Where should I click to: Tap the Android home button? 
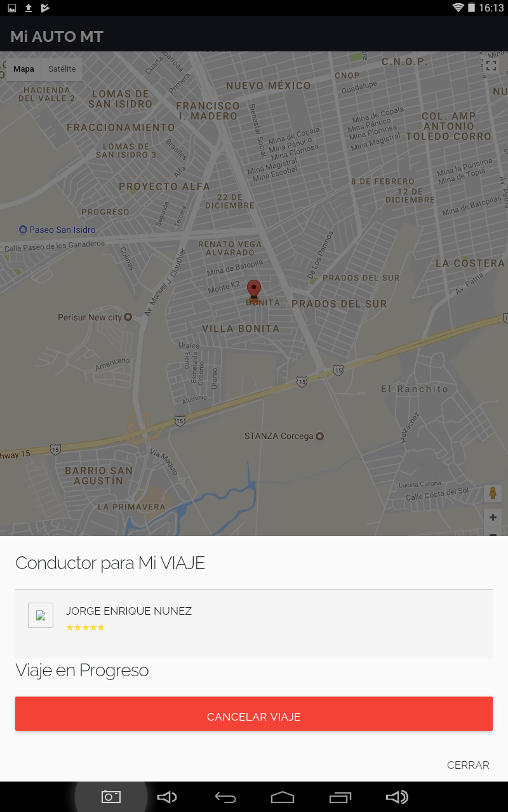(283, 797)
